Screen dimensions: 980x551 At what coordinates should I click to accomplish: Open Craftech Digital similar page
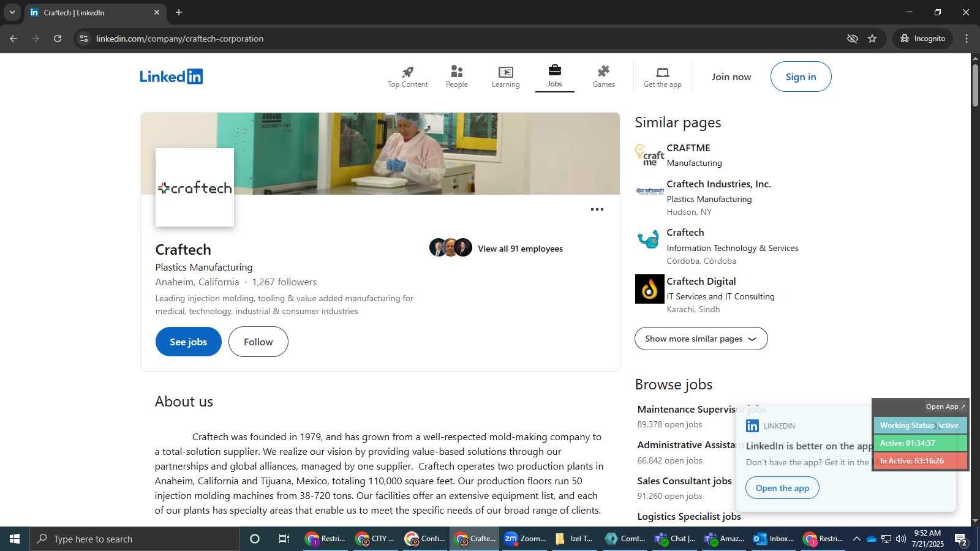tap(701, 282)
